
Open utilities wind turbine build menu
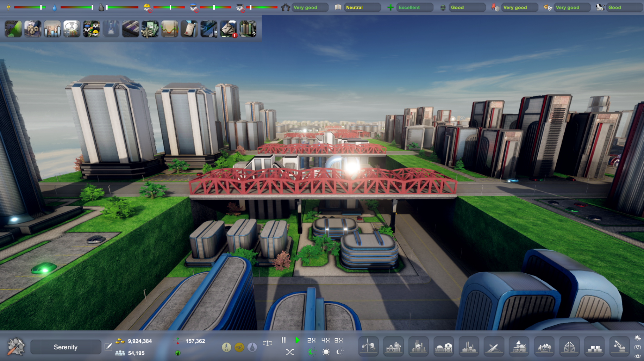(368, 347)
